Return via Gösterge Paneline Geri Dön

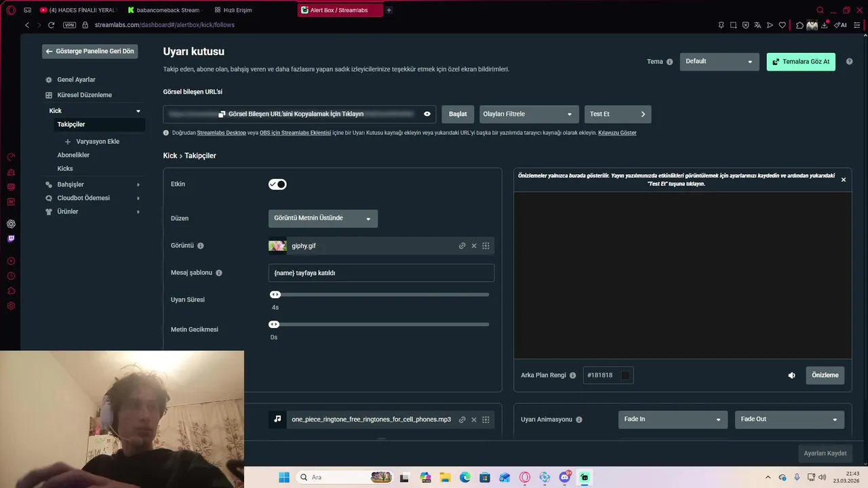click(x=90, y=52)
